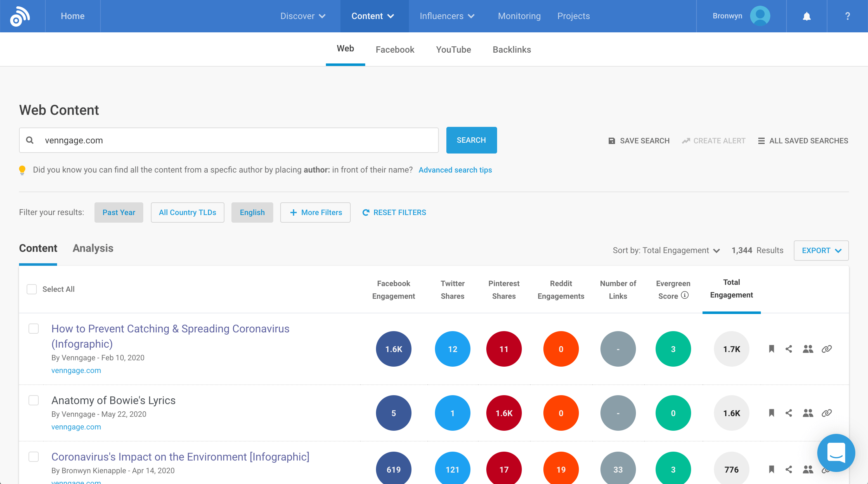Click the Create Alert trend icon

coord(686,141)
